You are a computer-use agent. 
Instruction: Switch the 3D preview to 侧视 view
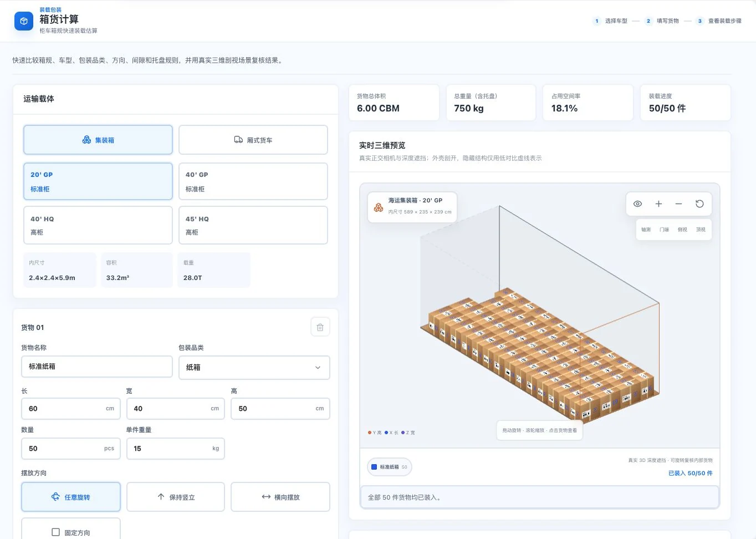[x=683, y=230]
